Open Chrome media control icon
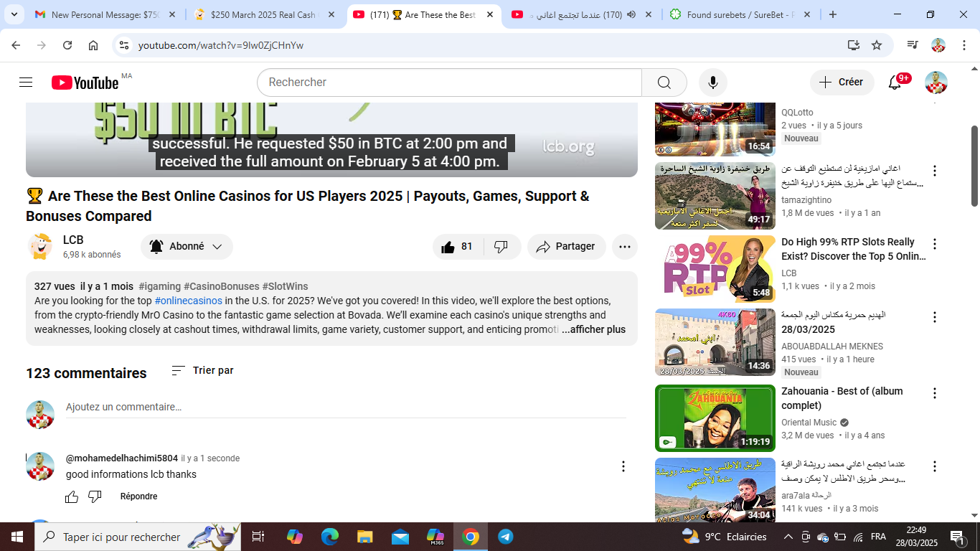The width and height of the screenshot is (980, 551). (x=913, y=45)
